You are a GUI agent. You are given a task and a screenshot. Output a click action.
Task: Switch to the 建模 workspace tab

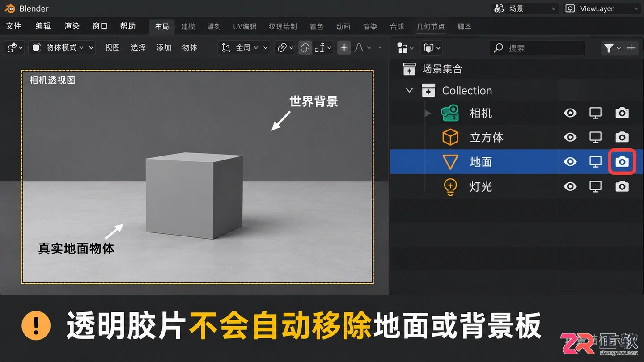[188, 27]
